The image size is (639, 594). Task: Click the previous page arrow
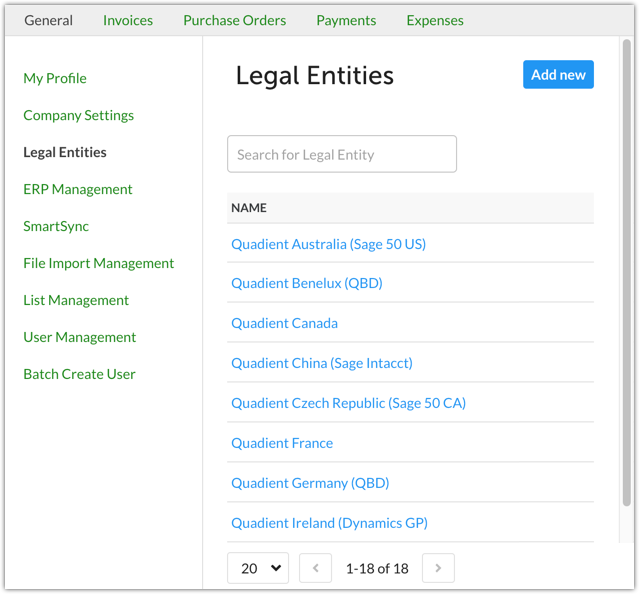(x=315, y=568)
